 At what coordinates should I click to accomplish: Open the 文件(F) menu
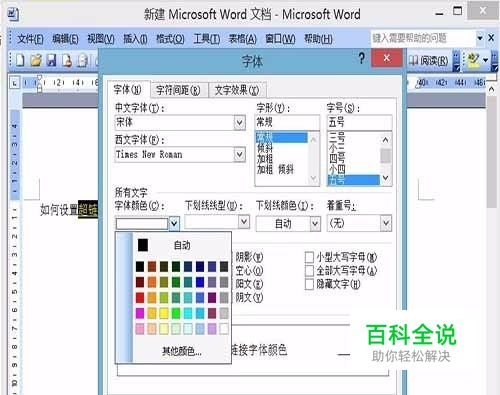30,39
